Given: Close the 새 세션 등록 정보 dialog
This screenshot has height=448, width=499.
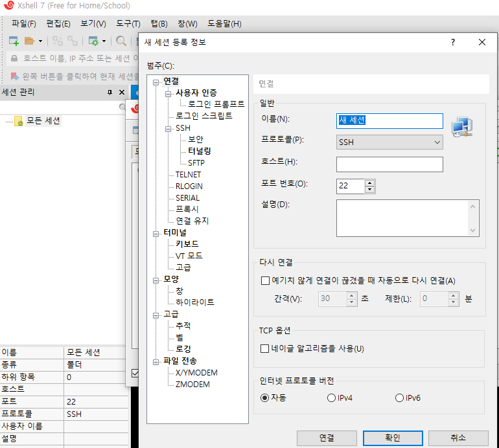Looking at the screenshot, I should pyautogui.click(x=482, y=42).
